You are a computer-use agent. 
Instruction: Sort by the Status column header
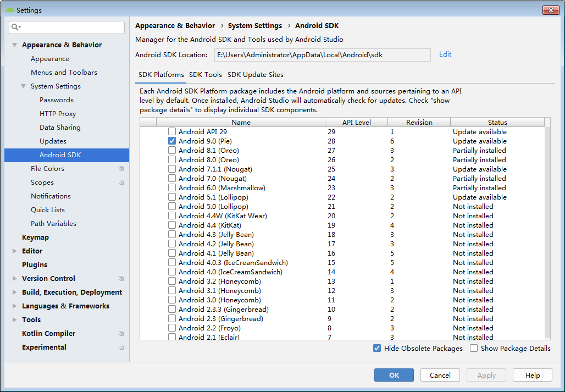(x=497, y=123)
